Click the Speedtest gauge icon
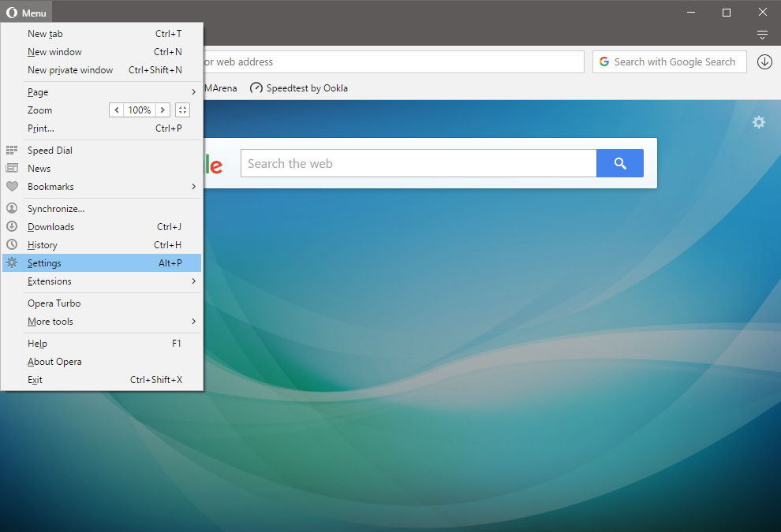This screenshot has width=781, height=532. (256, 88)
